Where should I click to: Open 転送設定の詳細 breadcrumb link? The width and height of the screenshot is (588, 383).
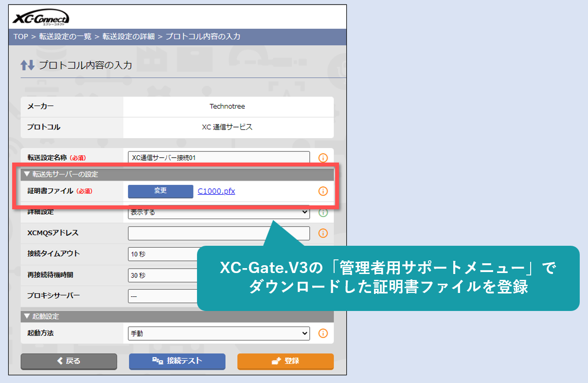coord(128,36)
